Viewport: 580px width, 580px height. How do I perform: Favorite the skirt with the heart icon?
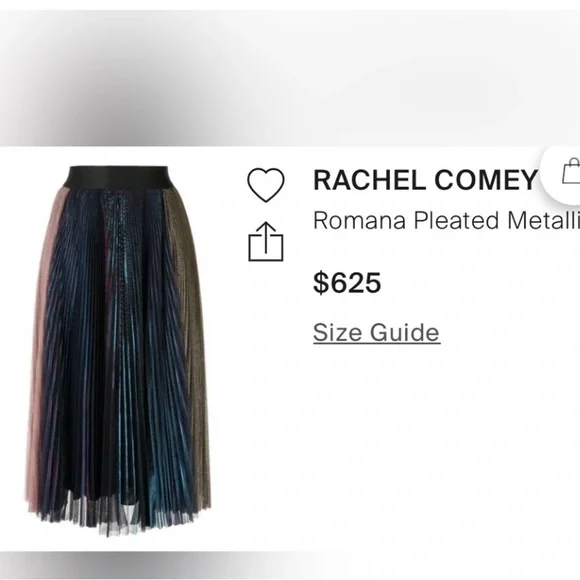click(x=266, y=185)
